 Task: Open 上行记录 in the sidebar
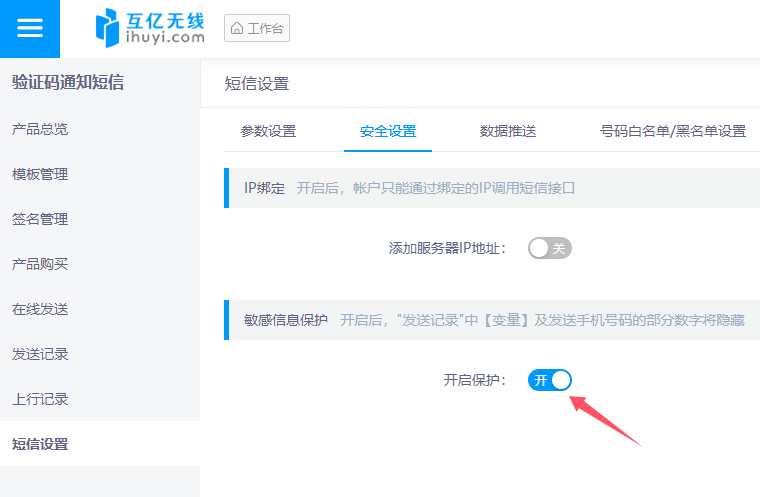point(40,399)
